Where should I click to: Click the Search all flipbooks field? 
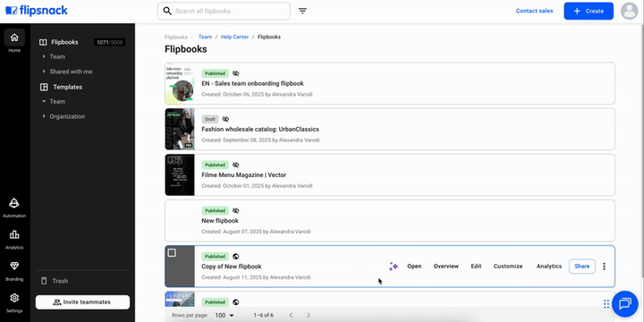224,11
